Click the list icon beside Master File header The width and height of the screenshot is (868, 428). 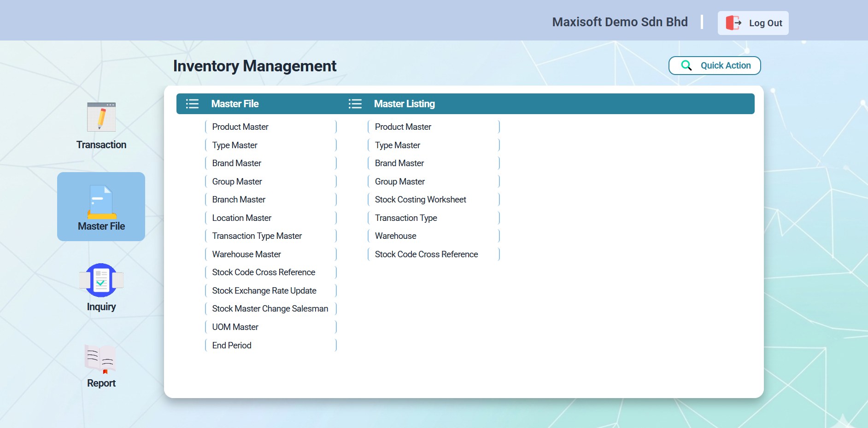coord(192,104)
